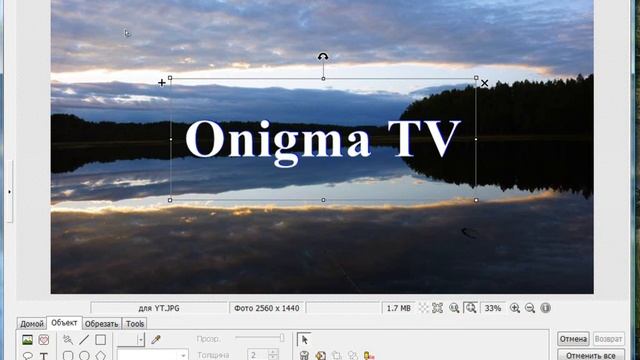This screenshot has width=640, height=360.
Task: Click the yellow delete-objects icon
Action: pos(369,356)
